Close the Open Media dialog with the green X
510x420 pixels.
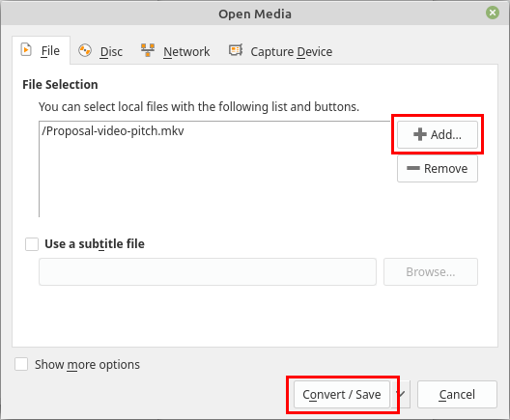coord(493,13)
